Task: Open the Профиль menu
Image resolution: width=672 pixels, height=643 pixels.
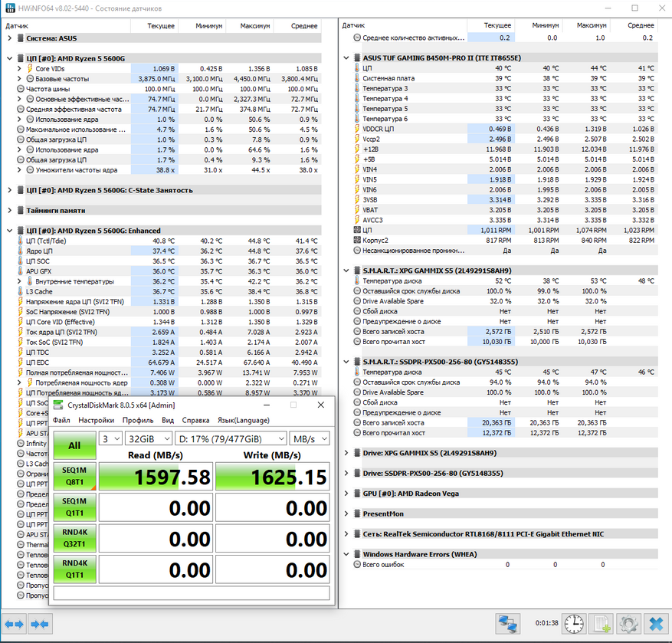Action: (138, 420)
